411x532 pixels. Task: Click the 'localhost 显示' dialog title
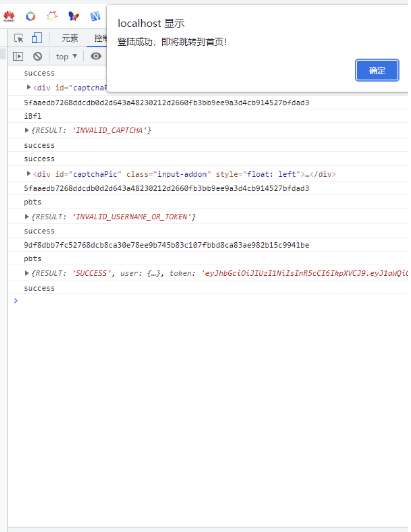pyautogui.click(x=151, y=23)
